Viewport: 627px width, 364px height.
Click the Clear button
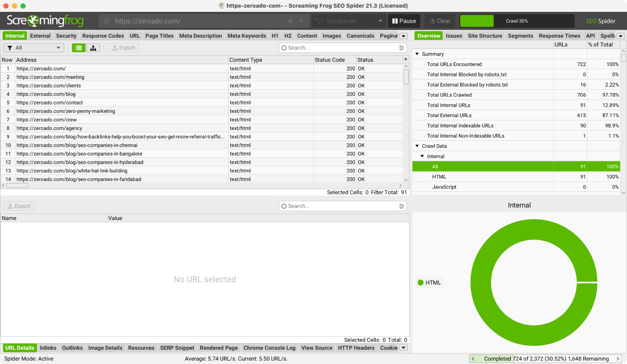pos(440,21)
